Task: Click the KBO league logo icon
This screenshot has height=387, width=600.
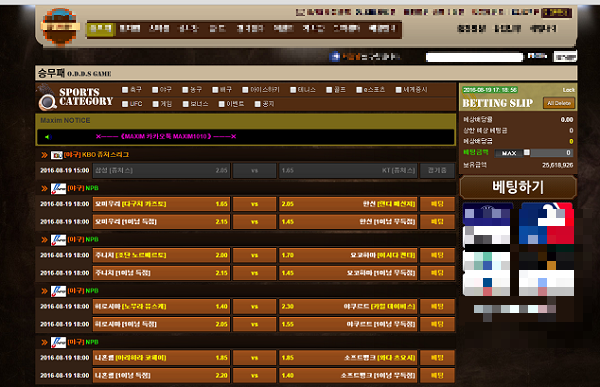Action: click(57, 155)
